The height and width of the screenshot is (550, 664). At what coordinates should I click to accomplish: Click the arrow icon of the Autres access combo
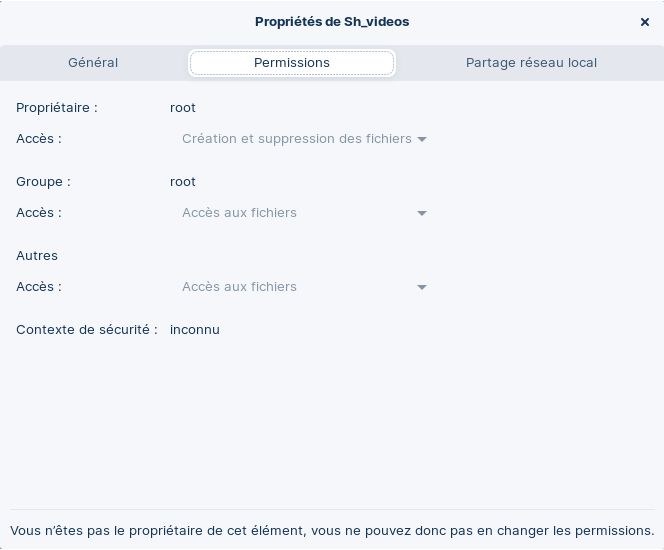(x=422, y=287)
